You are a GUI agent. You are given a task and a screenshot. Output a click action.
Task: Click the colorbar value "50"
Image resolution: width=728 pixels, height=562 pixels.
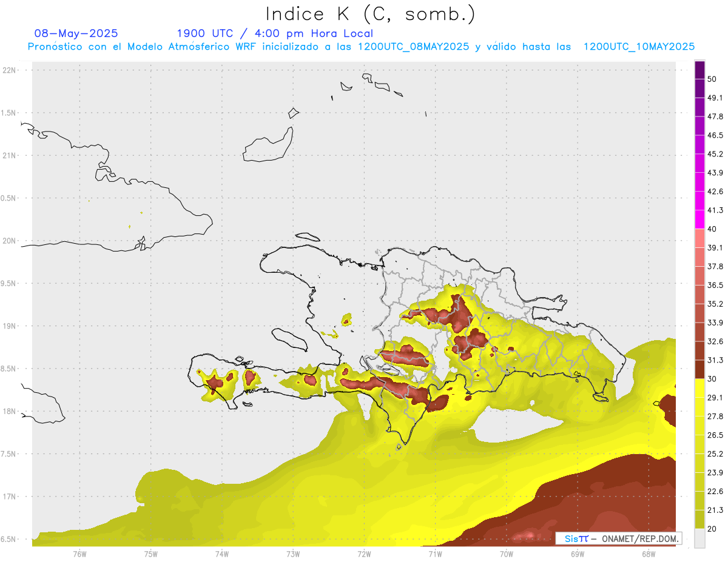tap(712, 79)
